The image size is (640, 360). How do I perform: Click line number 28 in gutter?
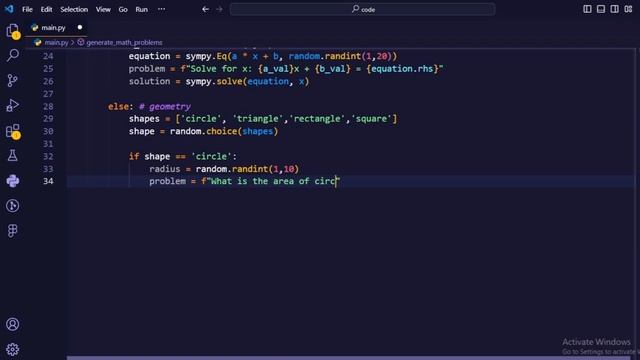coord(48,106)
